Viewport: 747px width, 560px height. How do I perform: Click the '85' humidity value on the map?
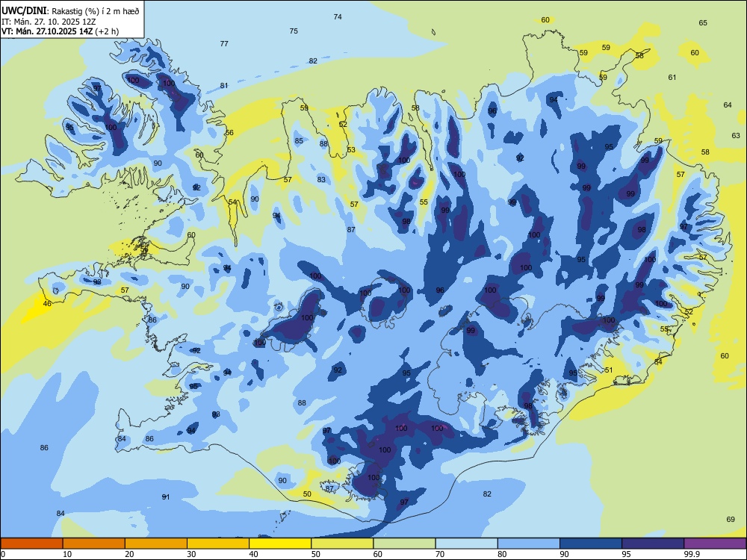point(299,141)
